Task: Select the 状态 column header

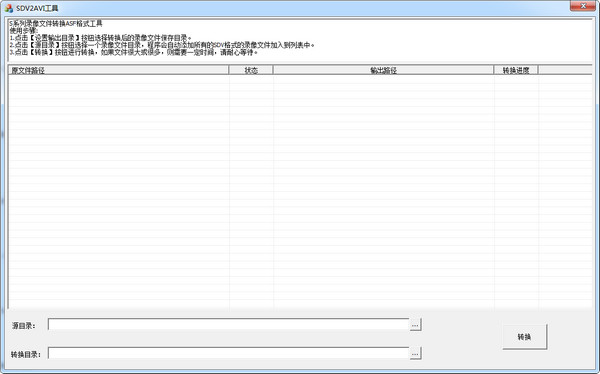Action: click(x=251, y=70)
